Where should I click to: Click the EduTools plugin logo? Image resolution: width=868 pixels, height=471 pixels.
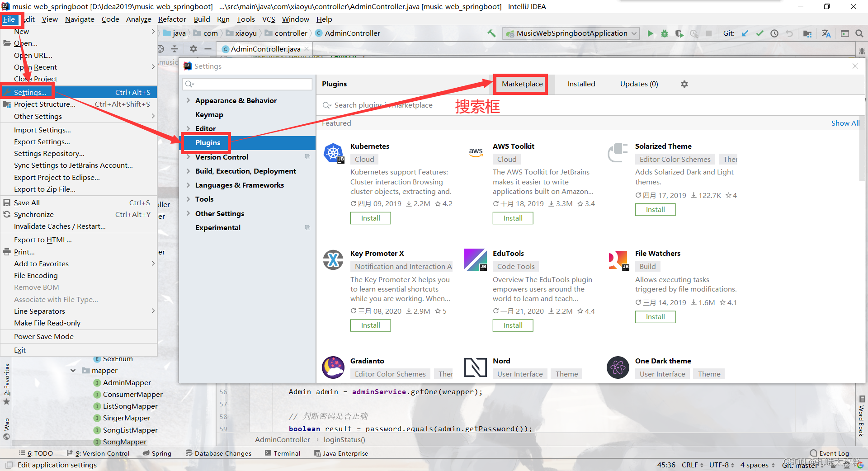tap(476, 260)
